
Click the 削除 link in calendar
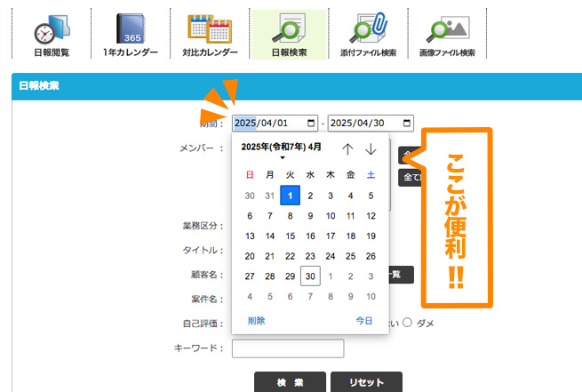(x=257, y=321)
